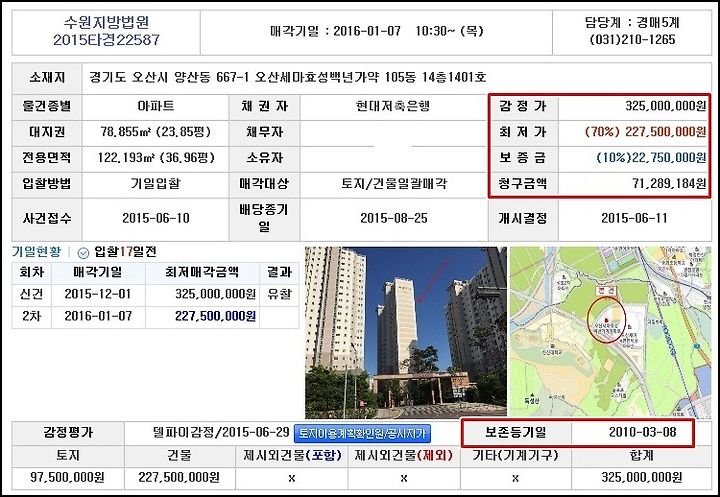This screenshot has width=720, height=497.
Task: Select building value 227,500,000원 in bottom table
Action: (x=179, y=478)
